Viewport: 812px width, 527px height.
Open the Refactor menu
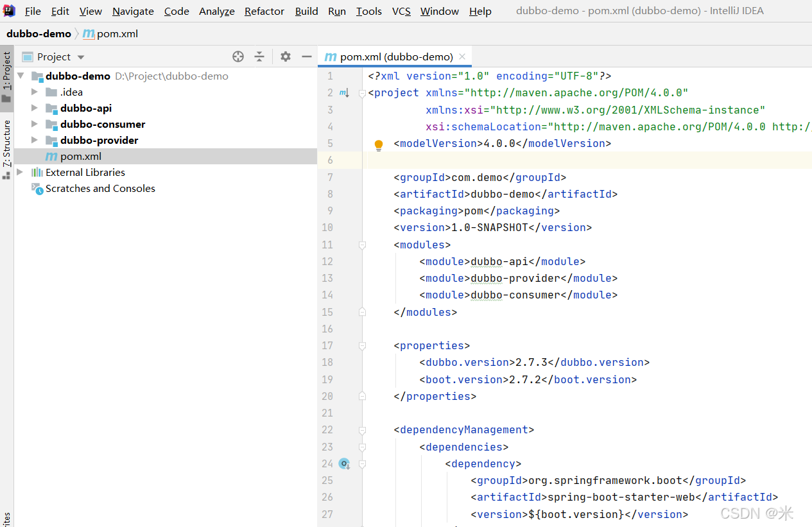(264, 11)
